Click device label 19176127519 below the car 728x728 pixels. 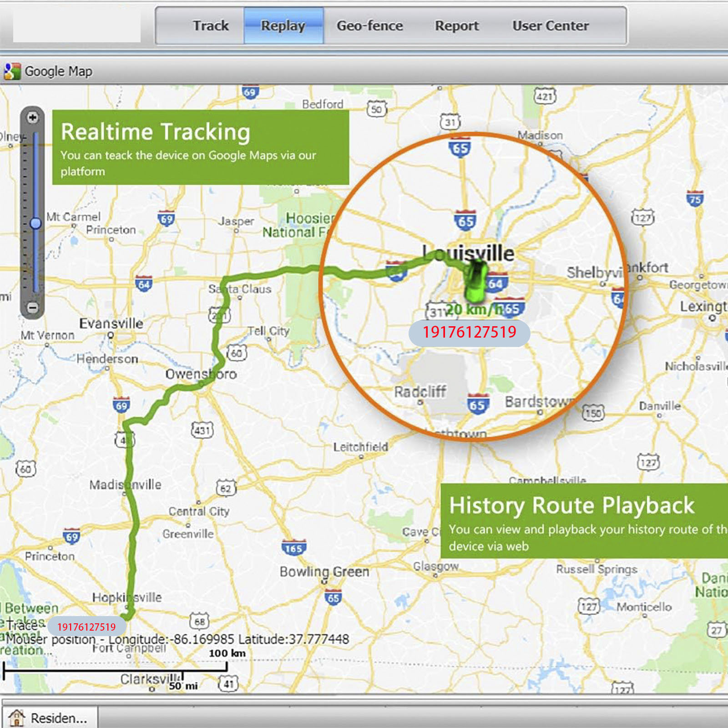pyautogui.click(x=470, y=333)
